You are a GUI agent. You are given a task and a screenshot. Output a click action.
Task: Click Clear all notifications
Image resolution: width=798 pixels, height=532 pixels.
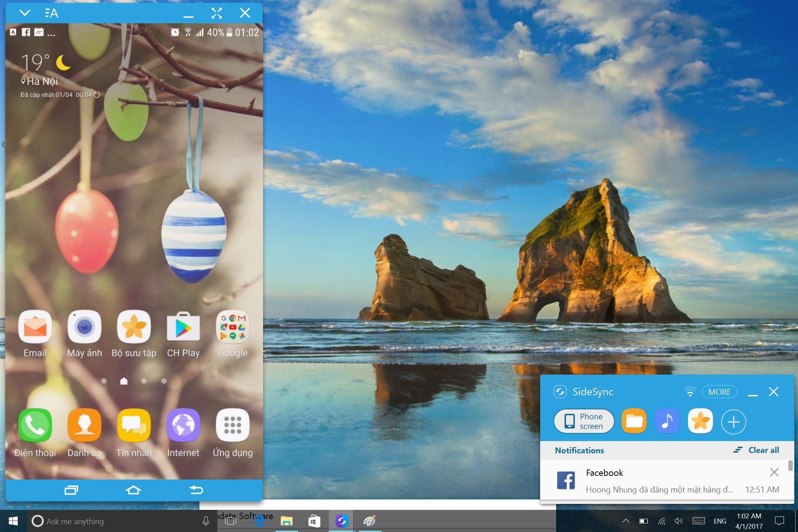756,450
